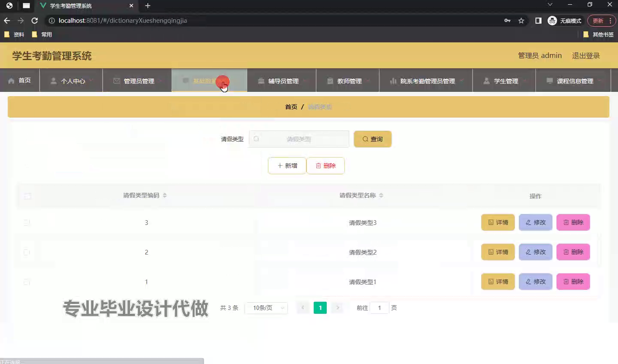Image resolution: width=618 pixels, height=364 pixels.
Task: Open the 个人中心 menu
Action: coord(71,81)
